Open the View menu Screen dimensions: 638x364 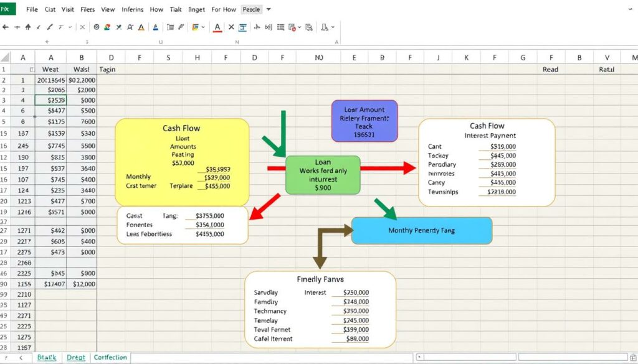[108, 9]
